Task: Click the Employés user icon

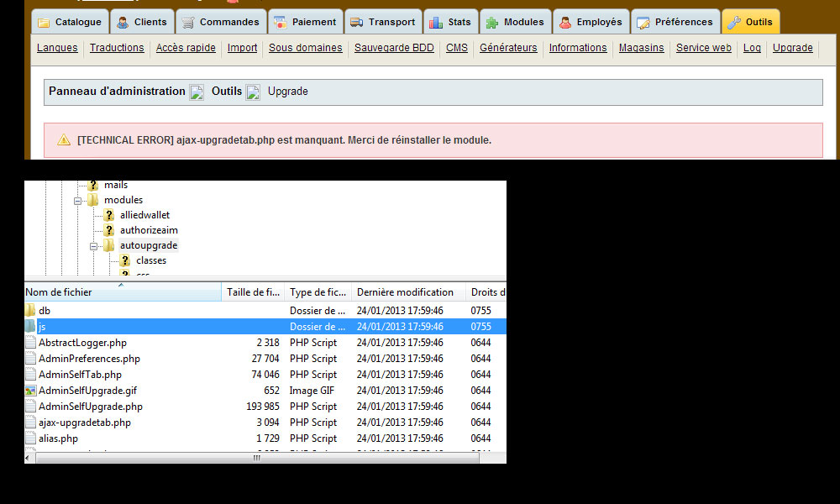Action: point(565,23)
